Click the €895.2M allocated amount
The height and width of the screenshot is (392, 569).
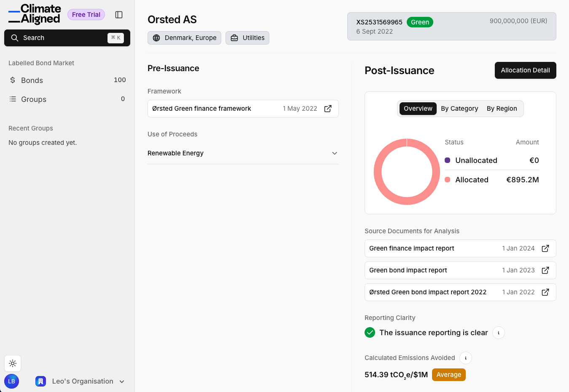[x=523, y=180]
